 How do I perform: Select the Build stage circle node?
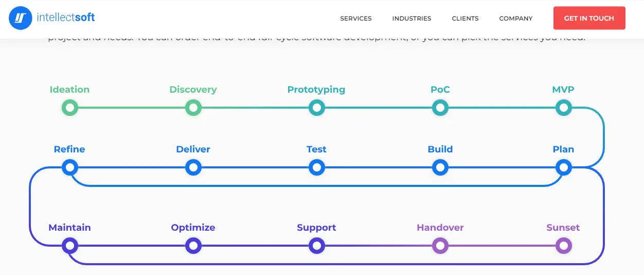[x=440, y=167]
